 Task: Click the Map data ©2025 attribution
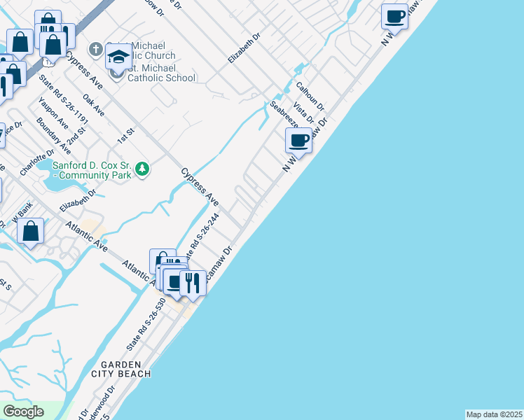(494, 414)
